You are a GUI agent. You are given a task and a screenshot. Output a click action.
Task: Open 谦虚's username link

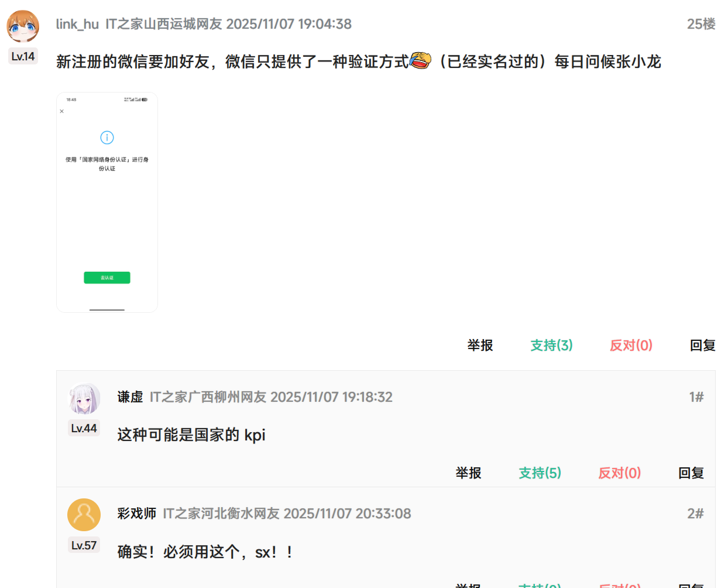pos(130,397)
